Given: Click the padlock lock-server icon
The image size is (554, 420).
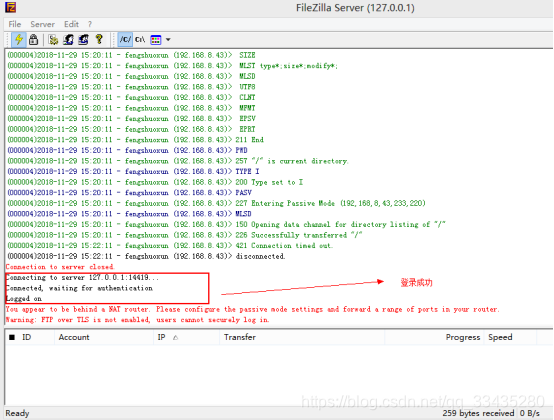Looking at the screenshot, I should coord(34,39).
